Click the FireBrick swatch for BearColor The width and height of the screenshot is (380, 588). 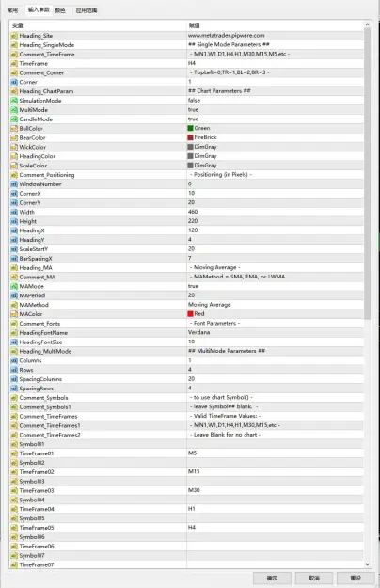(190, 137)
